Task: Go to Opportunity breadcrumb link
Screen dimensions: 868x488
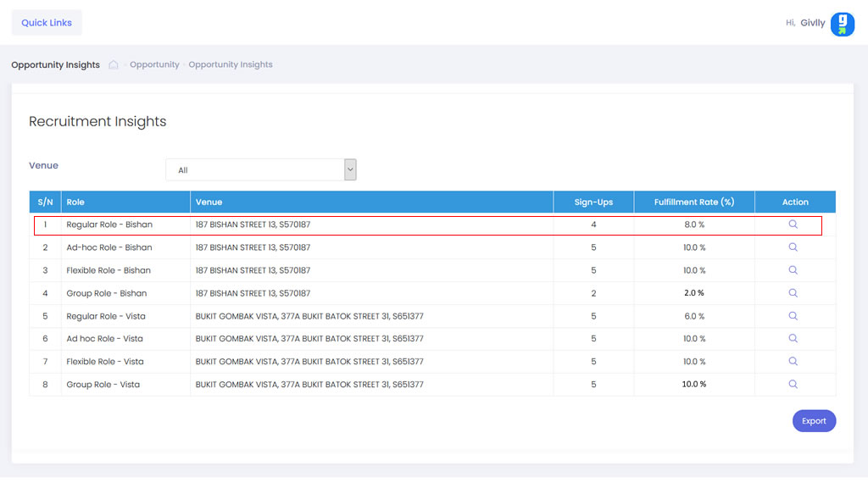Action: click(x=154, y=65)
